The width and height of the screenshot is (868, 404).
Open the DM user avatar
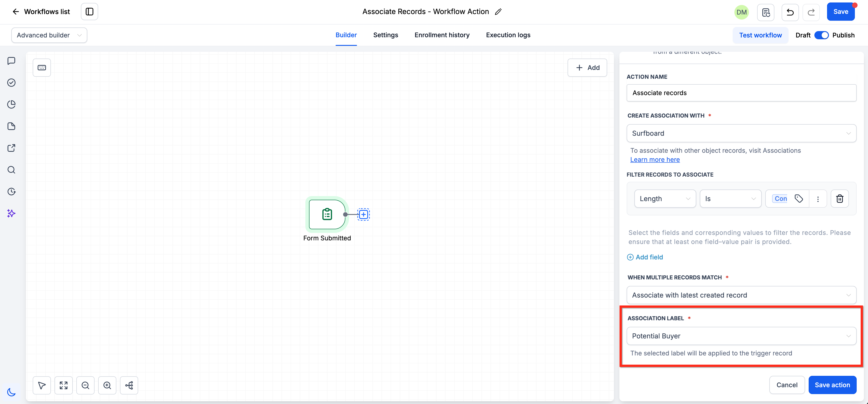tap(741, 12)
